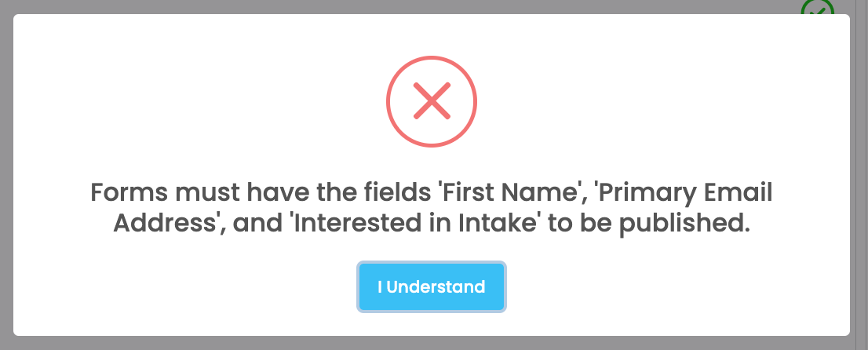868x350 pixels.
Task: Click the word 'Forms' starting the message
Action: [x=129, y=193]
